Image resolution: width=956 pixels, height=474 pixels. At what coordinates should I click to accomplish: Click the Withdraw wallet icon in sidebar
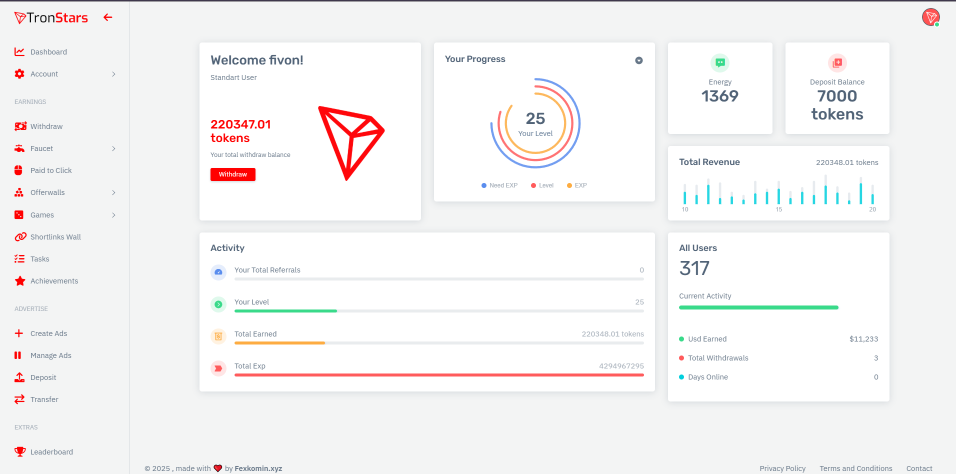[20, 127]
